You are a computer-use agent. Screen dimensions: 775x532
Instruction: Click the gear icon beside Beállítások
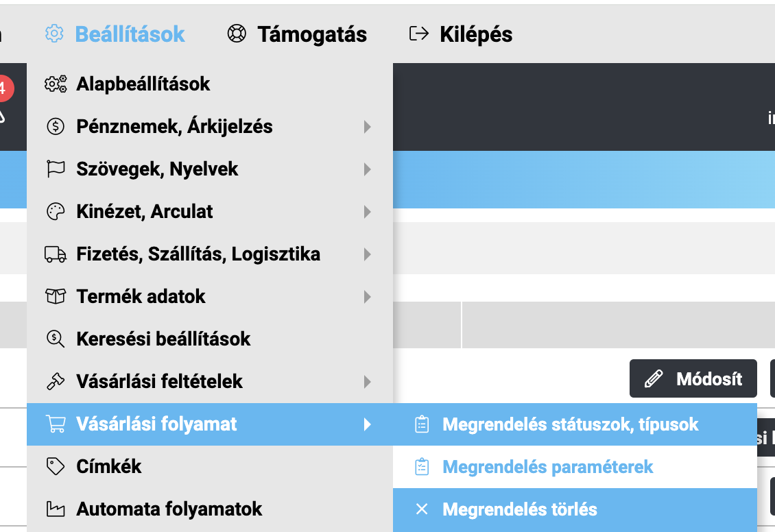54,34
